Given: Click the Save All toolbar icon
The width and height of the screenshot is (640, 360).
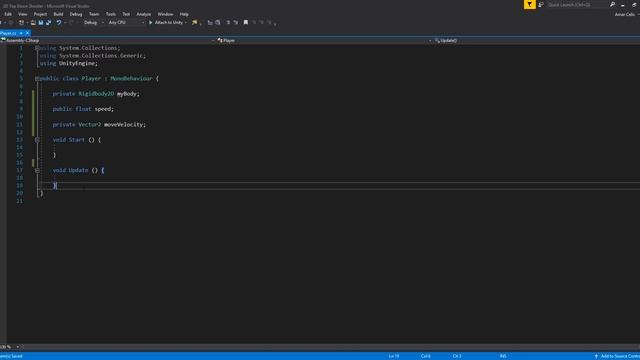Looking at the screenshot, I should tap(49, 22).
